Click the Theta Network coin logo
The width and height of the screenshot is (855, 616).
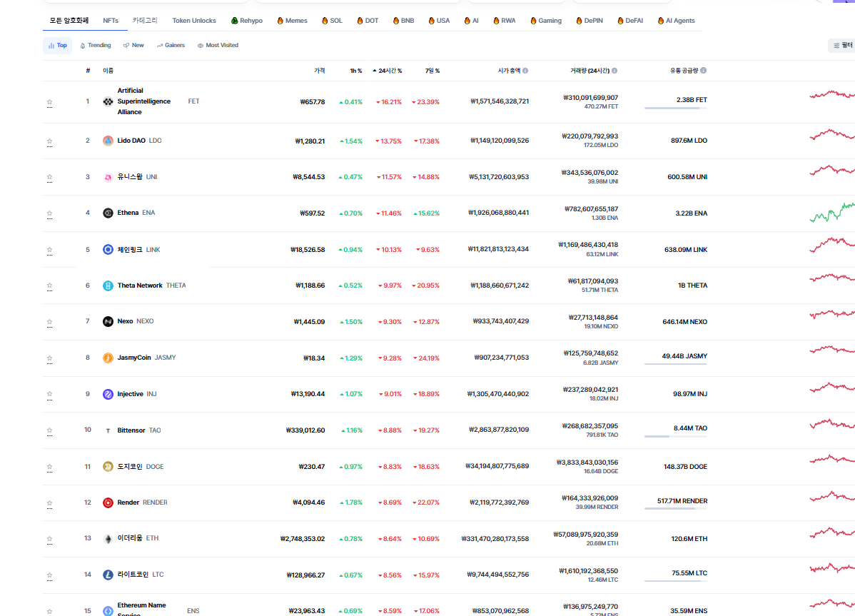(x=108, y=286)
